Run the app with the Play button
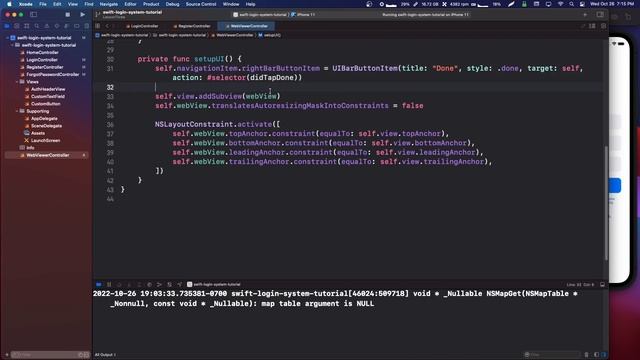 [x=82, y=15]
